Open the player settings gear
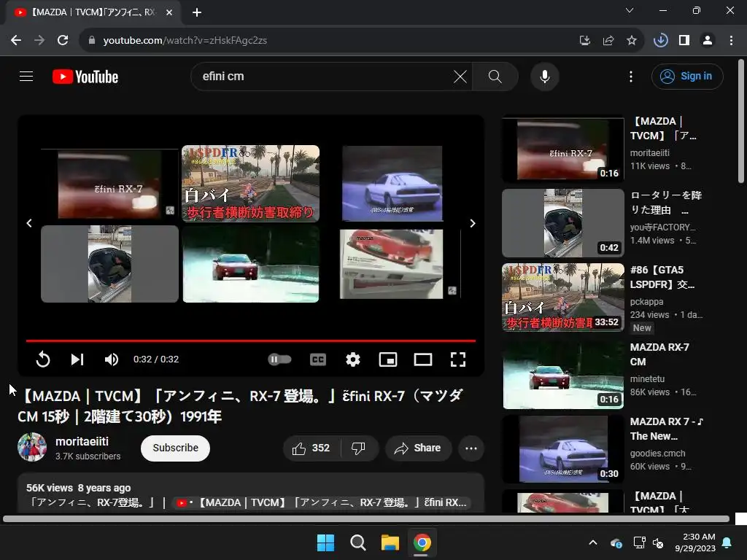 353,359
